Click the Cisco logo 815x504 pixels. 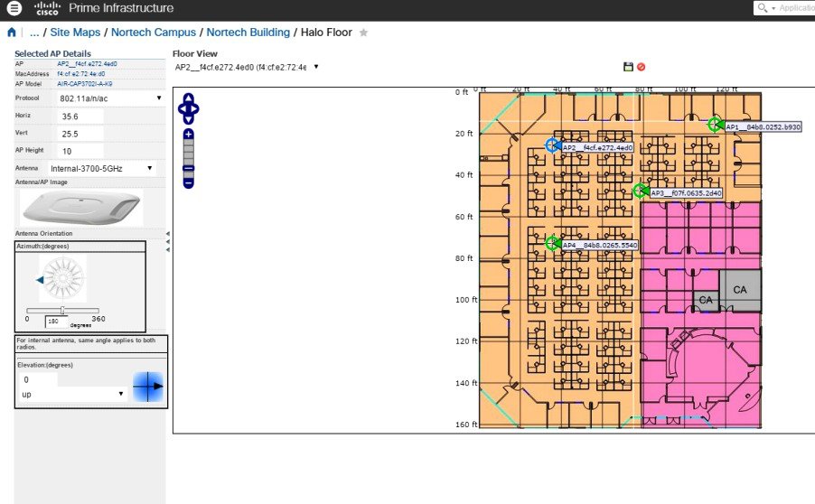pos(47,8)
